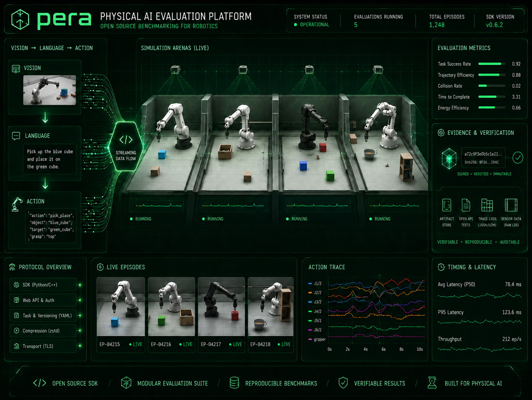The image size is (532, 400).
Task: Click the Energy Efficiency progress bar
Action: coord(492,108)
